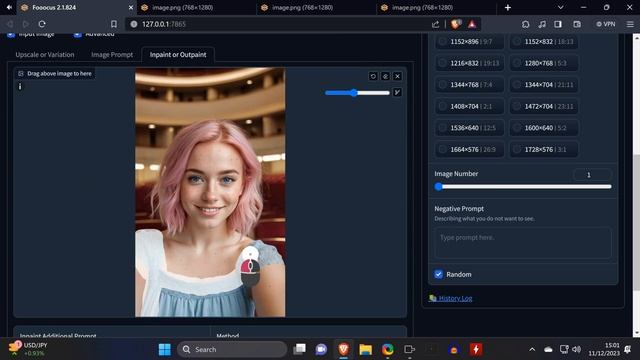The height and width of the screenshot is (360, 640).
Task: Open the tab search chevron dropdown
Action: point(560,7)
